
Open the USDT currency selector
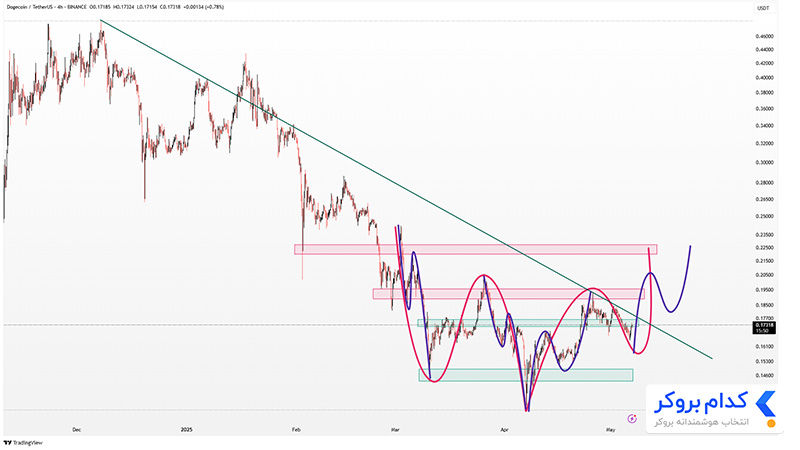(763, 8)
